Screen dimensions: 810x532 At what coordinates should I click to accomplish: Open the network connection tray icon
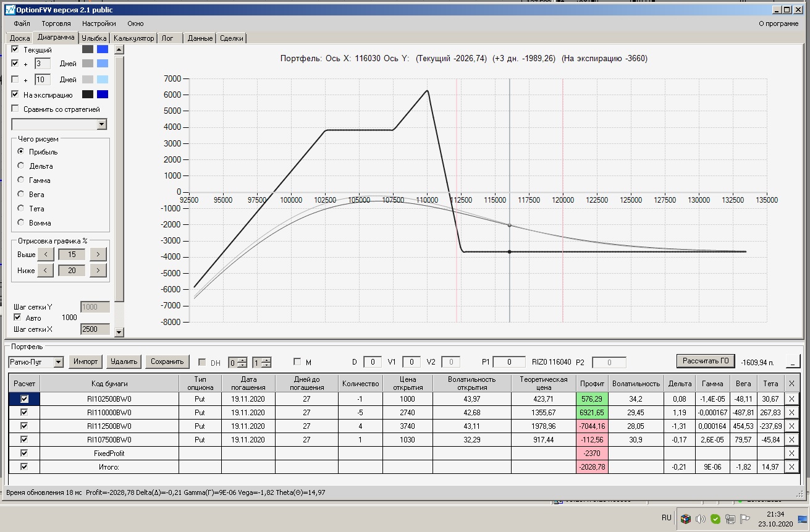coord(730,518)
